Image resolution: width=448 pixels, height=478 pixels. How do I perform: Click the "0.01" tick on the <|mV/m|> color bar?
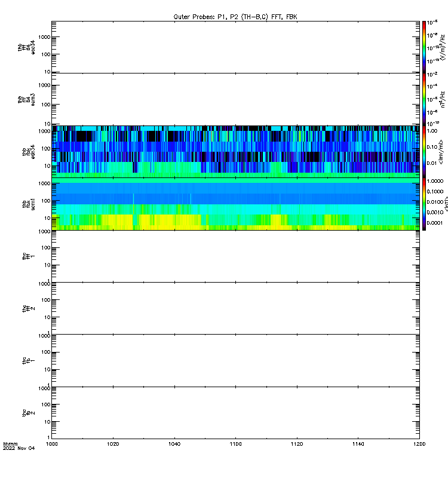[x=432, y=163]
